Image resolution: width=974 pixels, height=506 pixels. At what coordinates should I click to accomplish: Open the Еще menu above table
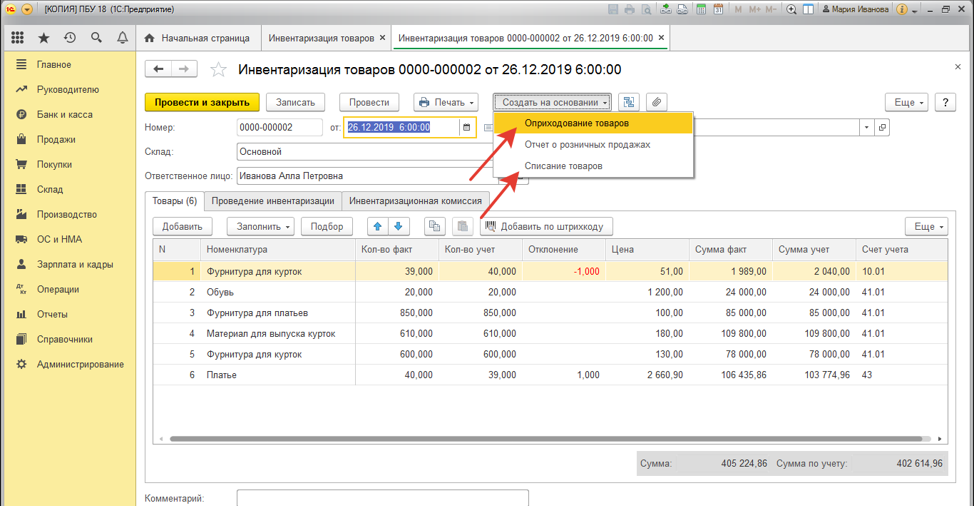point(925,227)
